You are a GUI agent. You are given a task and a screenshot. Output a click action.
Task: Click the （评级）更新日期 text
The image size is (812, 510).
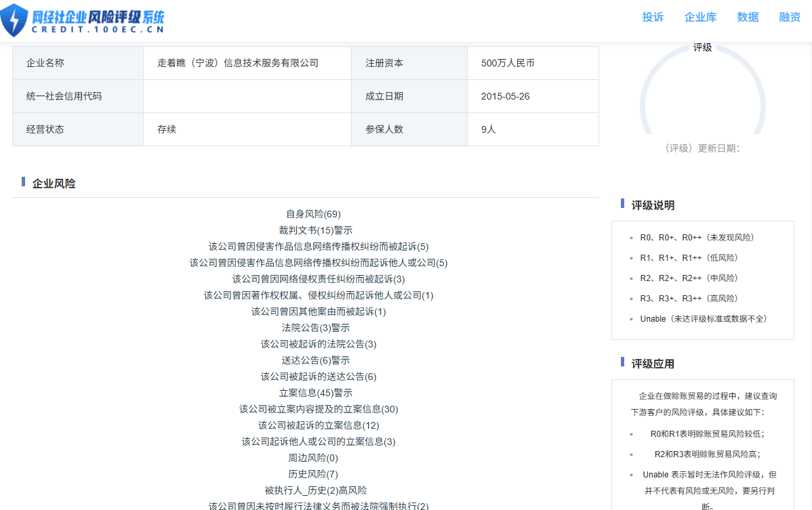(x=702, y=148)
